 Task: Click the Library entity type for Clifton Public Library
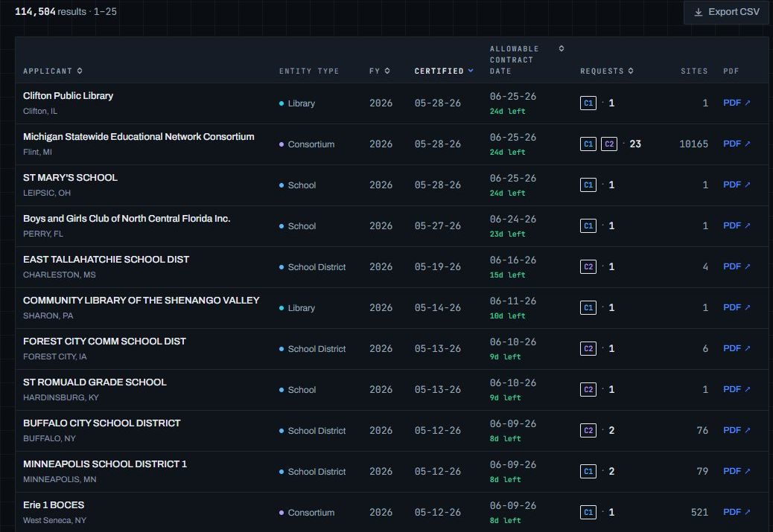point(297,103)
